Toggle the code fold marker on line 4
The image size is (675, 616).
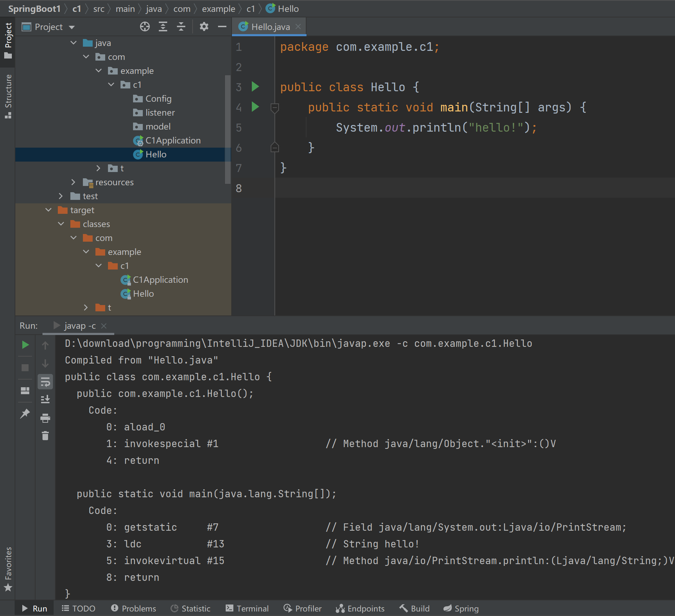pos(275,108)
